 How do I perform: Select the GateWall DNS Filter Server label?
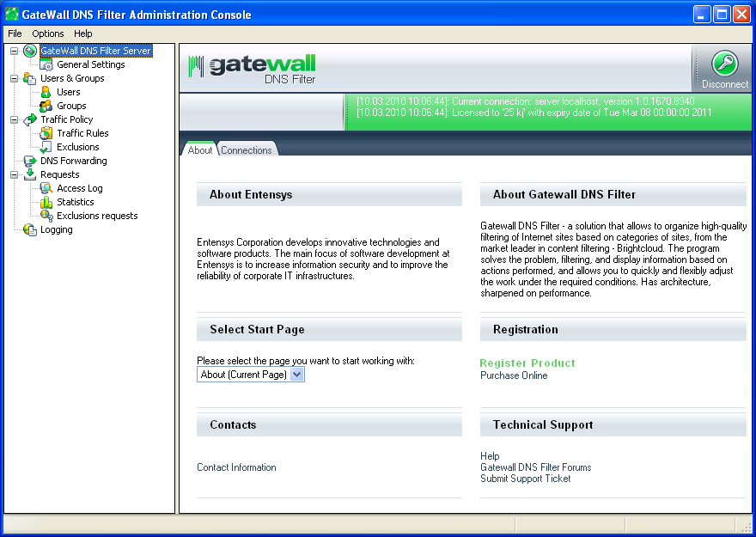95,51
